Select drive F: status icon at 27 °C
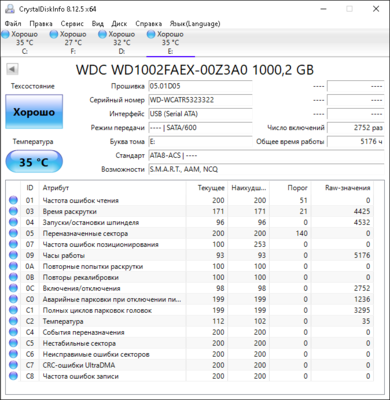390x400 pixels. (x=54, y=34)
